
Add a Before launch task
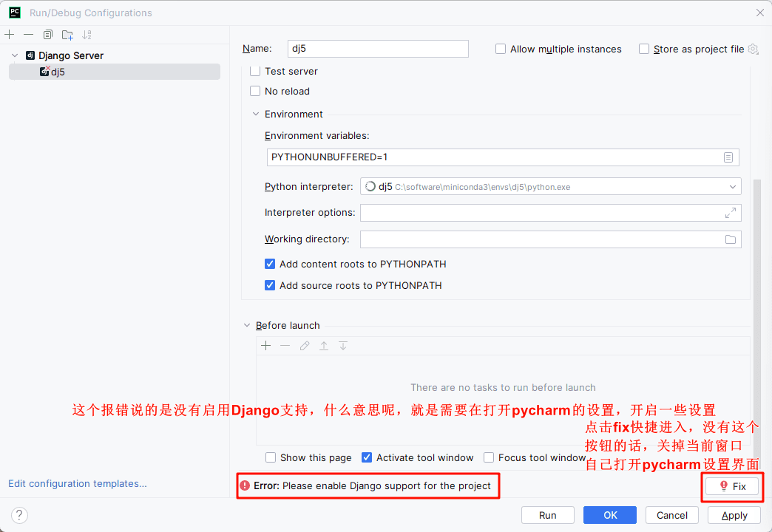(266, 346)
